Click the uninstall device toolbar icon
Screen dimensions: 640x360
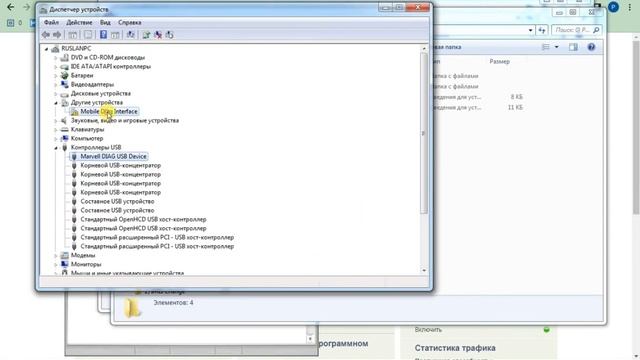[x=158, y=35]
